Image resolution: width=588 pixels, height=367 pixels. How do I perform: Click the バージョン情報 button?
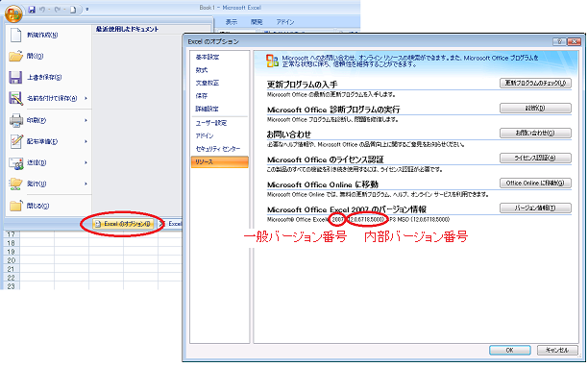pyautogui.click(x=535, y=208)
